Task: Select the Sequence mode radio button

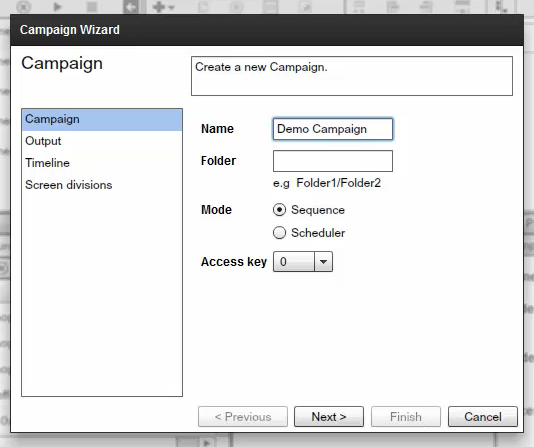Action: [279, 210]
